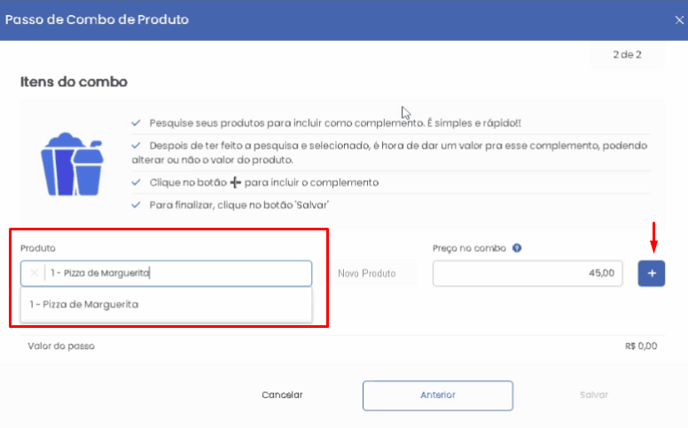Click the popcorn and drink combo illustration
Screen dimensions: 688x428
point(72,164)
